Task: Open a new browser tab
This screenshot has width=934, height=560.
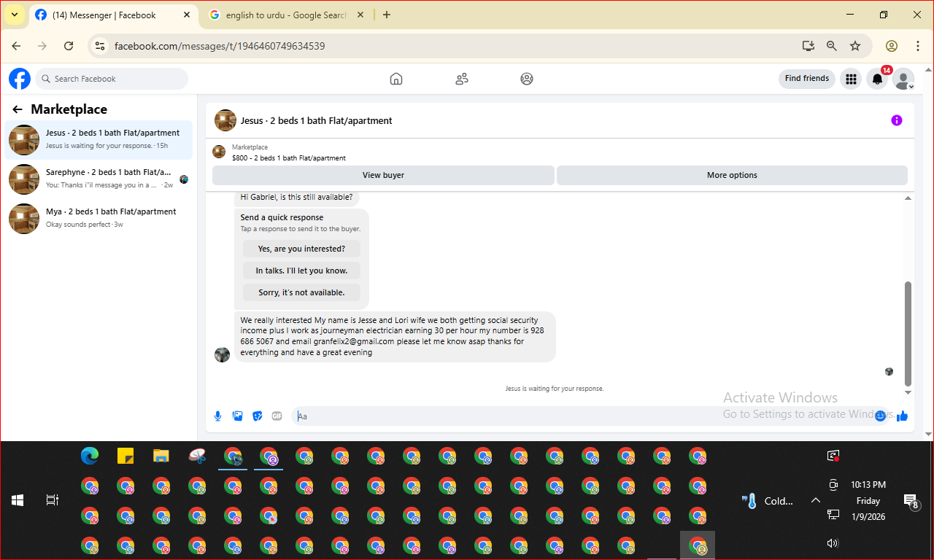Action: click(x=387, y=15)
